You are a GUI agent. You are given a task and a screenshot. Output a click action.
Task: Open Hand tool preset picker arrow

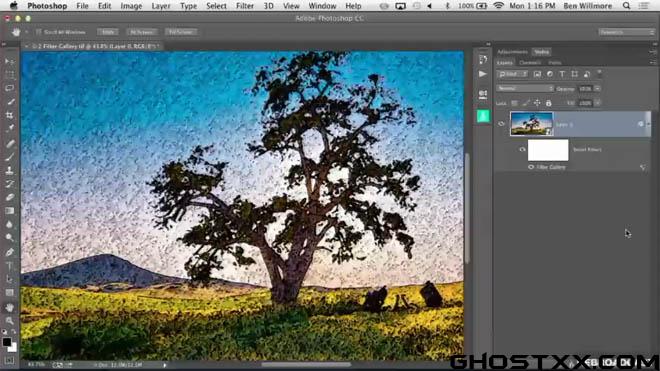tap(26, 32)
